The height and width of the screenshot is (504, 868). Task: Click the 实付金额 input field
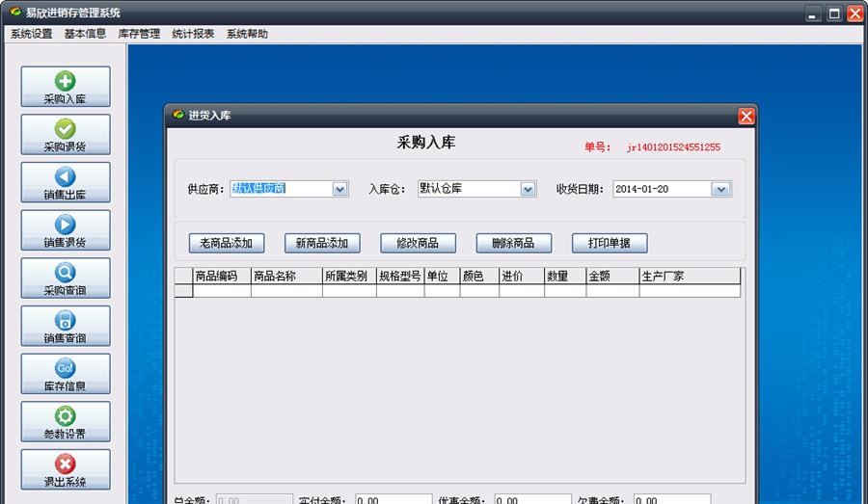coord(393,499)
